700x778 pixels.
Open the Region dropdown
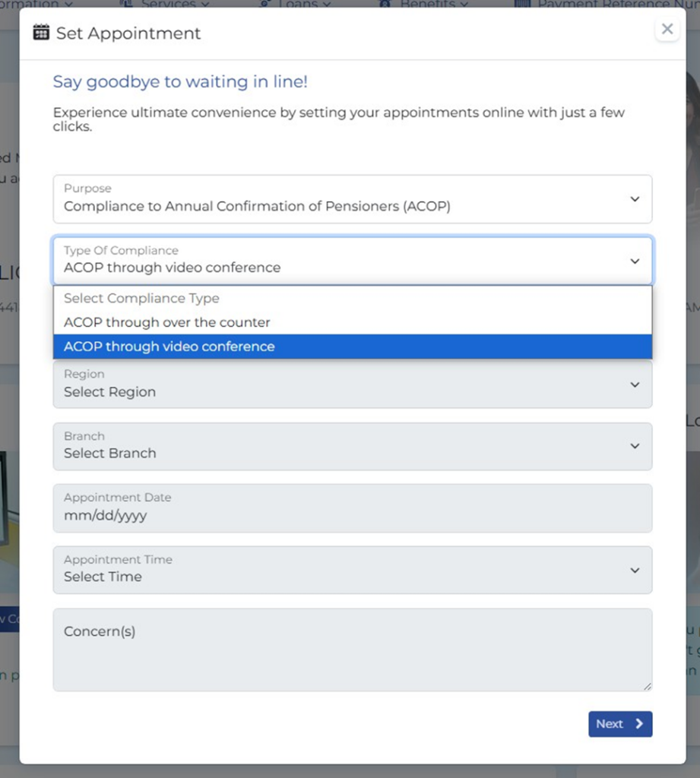pyautogui.click(x=353, y=384)
